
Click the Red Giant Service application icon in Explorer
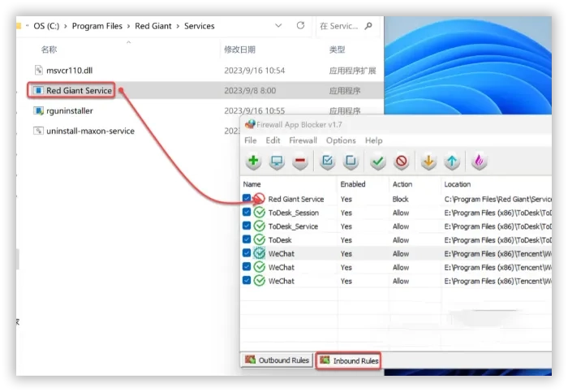[x=38, y=90]
